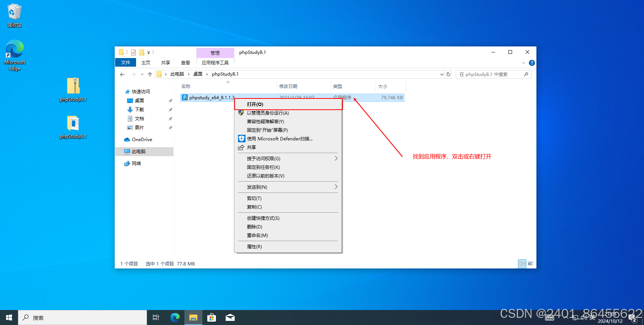This screenshot has width=644, height=325.
Task: Select the phpStudy8.1 folder on desktop
Action: (x=73, y=127)
